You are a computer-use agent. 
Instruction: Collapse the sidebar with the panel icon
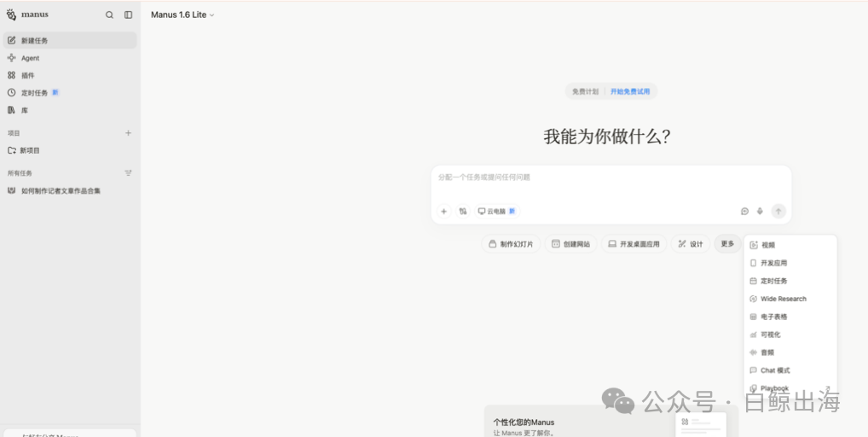pos(129,15)
